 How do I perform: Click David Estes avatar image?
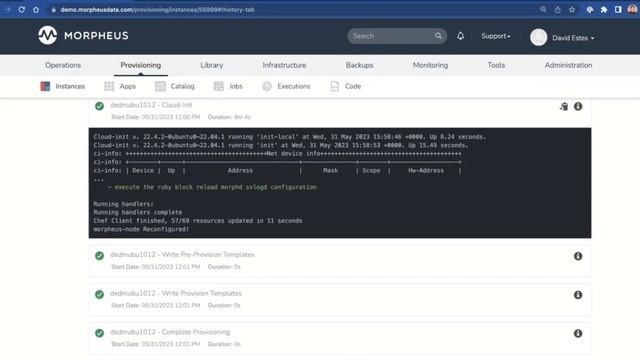click(538, 38)
